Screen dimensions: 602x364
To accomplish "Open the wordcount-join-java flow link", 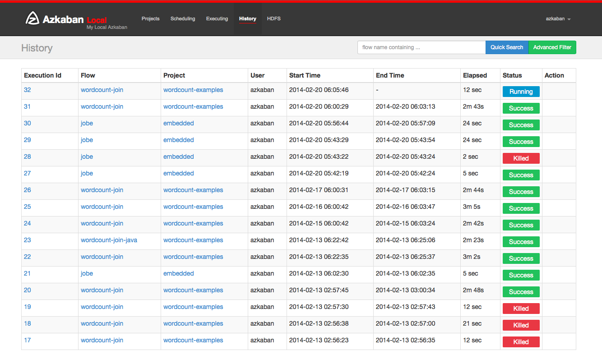I will coord(109,240).
